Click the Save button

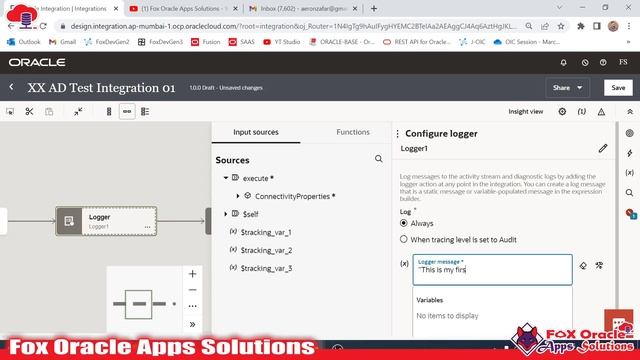pos(618,88)
